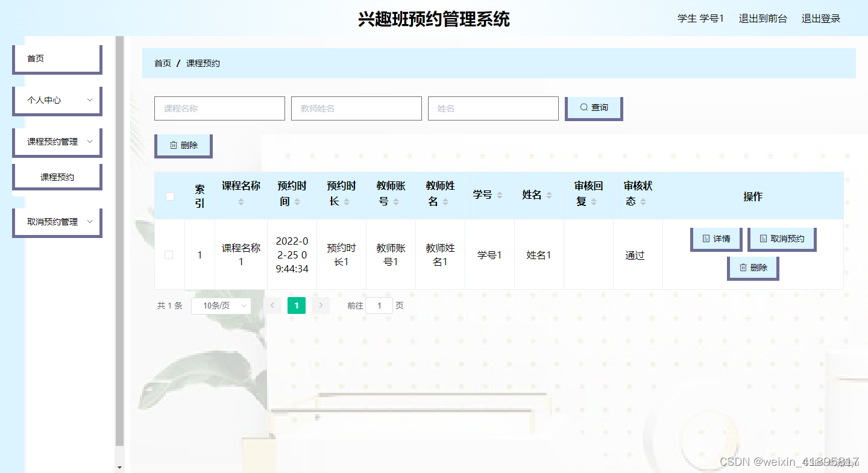Open 详情 for row 1
This screenshot has width=868, height=473.
pyautogui.click(x=716, y=239)
